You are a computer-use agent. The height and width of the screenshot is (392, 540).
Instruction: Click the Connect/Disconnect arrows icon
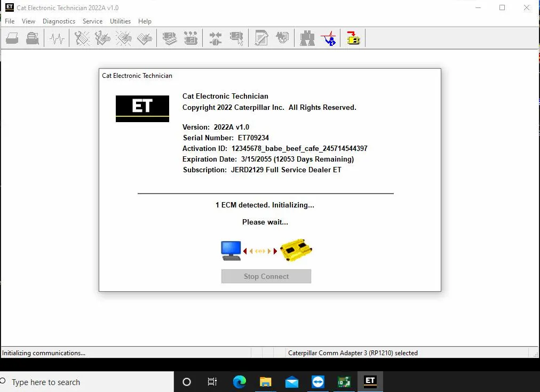[x=216, y=38]
